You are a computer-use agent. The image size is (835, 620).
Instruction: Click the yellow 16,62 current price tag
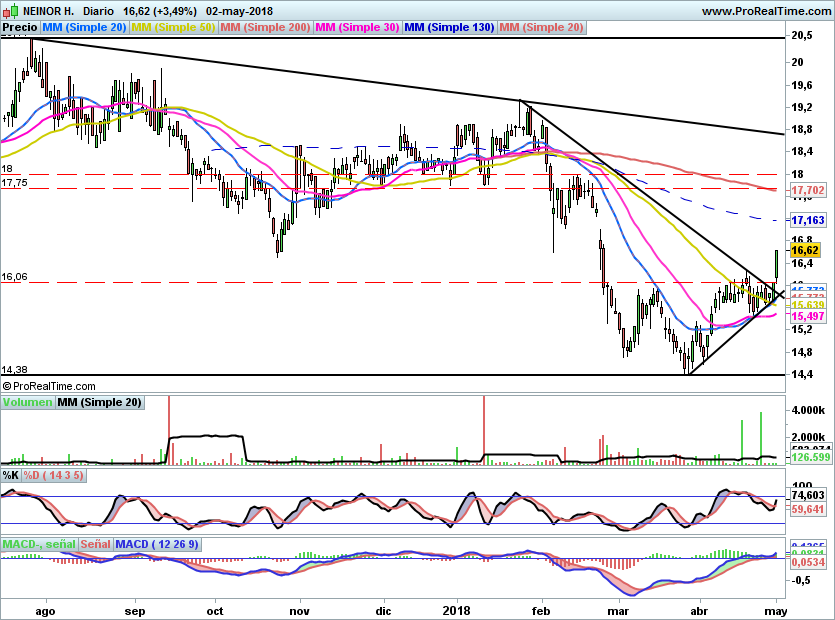(x=805, y=250)
